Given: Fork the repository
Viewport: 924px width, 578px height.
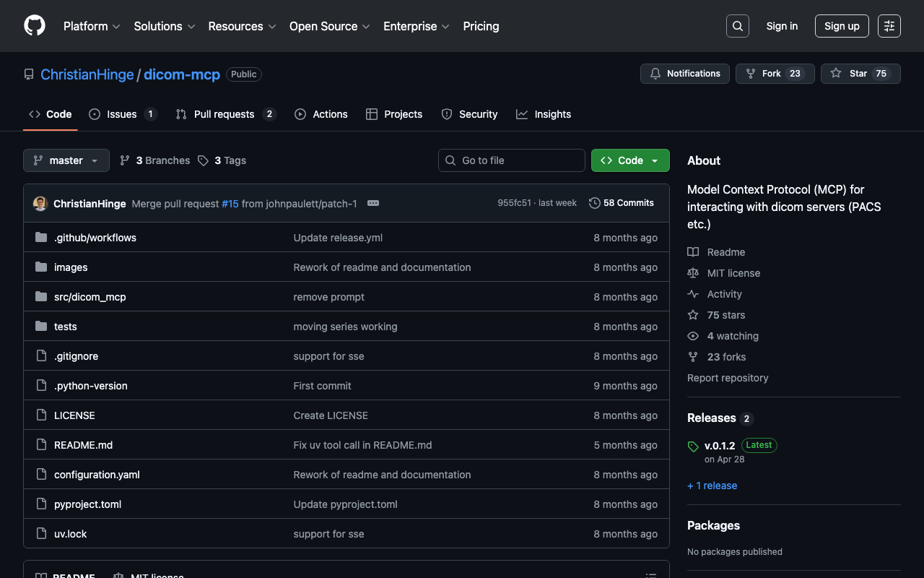Looking at the screenshot, I should point(774,74).
